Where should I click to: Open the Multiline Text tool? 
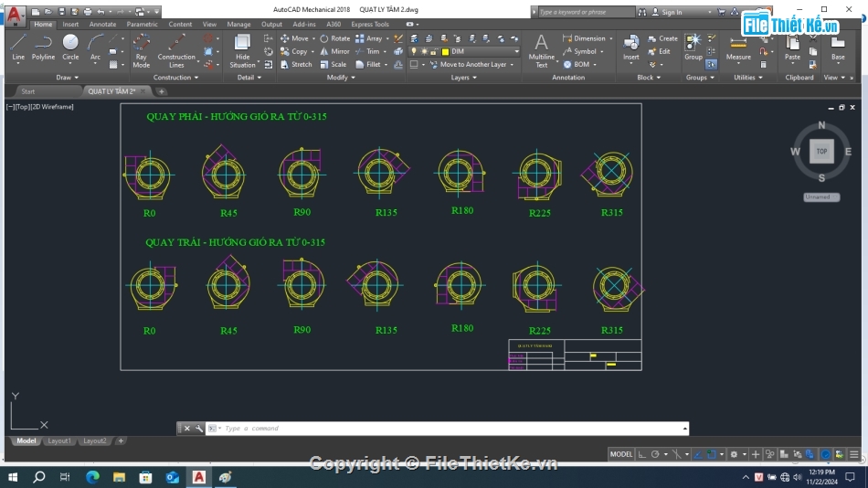[x=541, y=50]
